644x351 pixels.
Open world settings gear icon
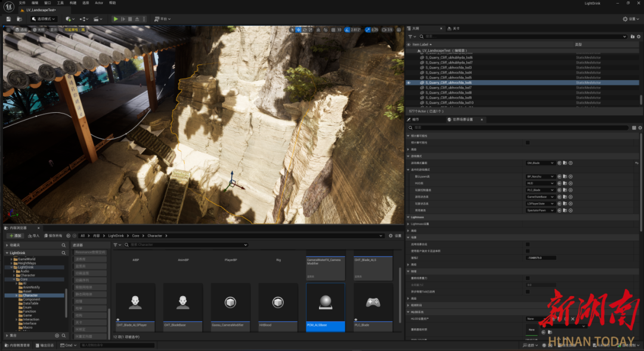(x=640, y=128)
